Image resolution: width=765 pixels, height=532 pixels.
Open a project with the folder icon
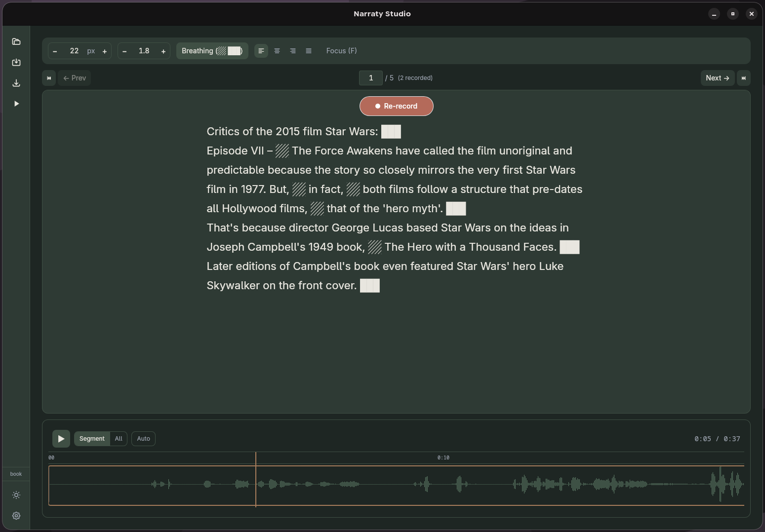point(16,41)
